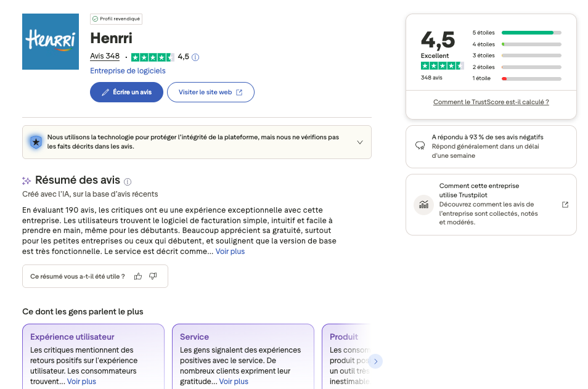Click the thumbs-down icon for the summary
The image size is (588, 389).
153,276
